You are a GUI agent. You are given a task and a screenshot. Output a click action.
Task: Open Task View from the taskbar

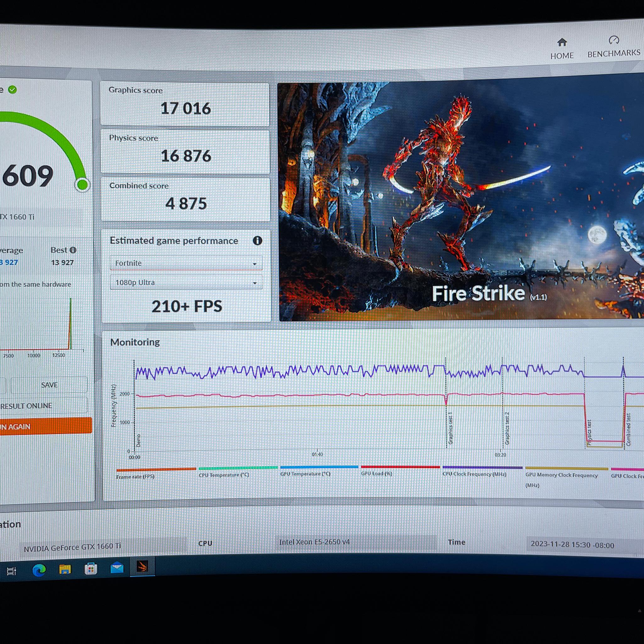(12, 571)
